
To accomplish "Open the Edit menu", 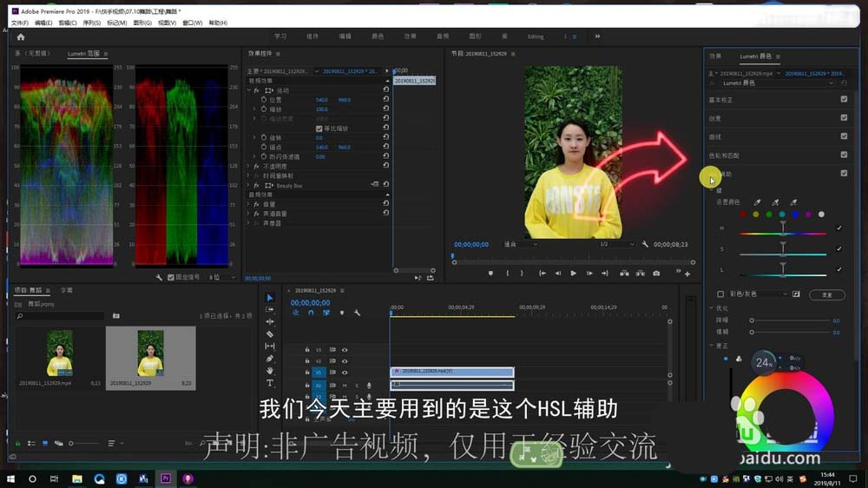I will point(43,23).
